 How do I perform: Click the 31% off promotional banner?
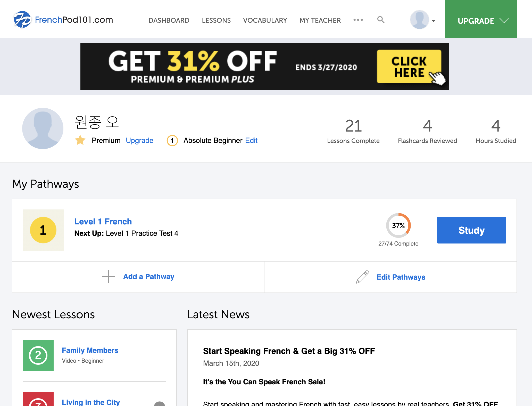264,67
